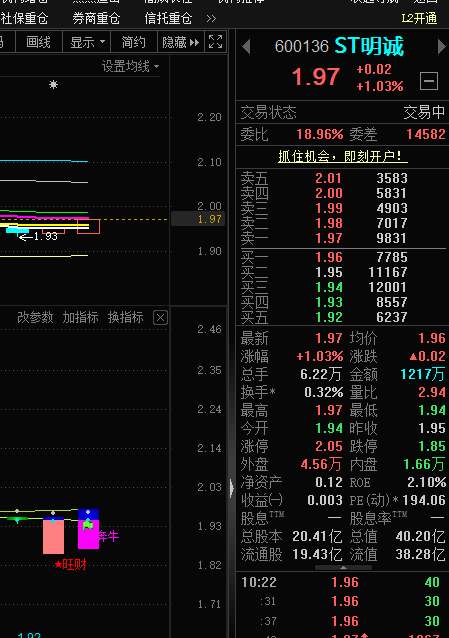This screenshot has width=449, height=638.
Task: Go to next stock with right arrow
Action: (x=441, y=46)
